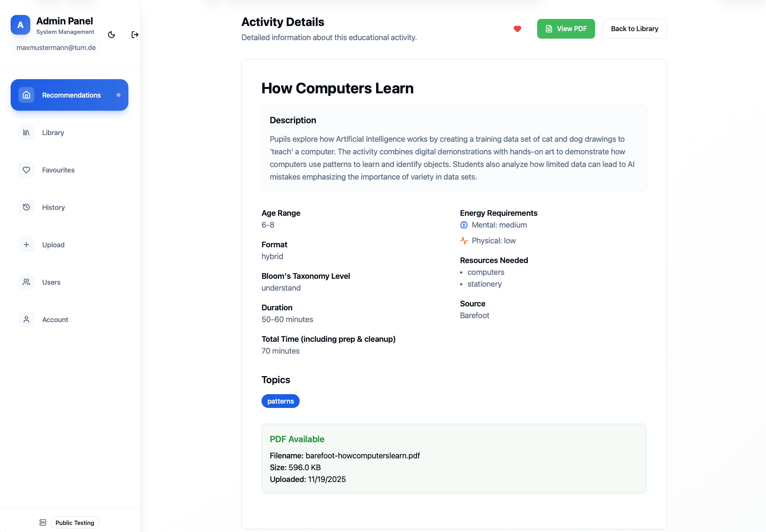The width and height of the screenshot is (766, 532).
Task: Click the logout arrow icon
Action: click(135, 35)
